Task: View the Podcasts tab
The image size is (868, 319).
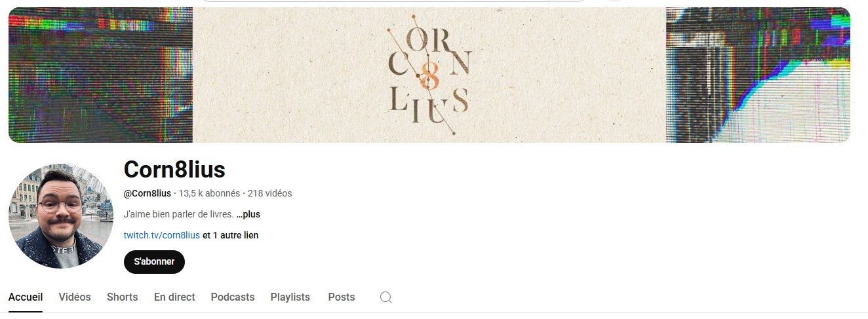Action: pyautogui.click(x=233, y=297)
